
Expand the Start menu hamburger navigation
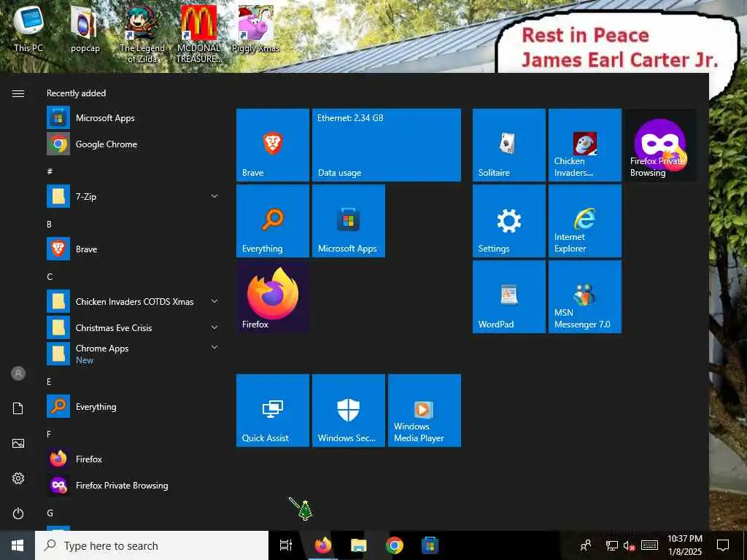(18, 93)
